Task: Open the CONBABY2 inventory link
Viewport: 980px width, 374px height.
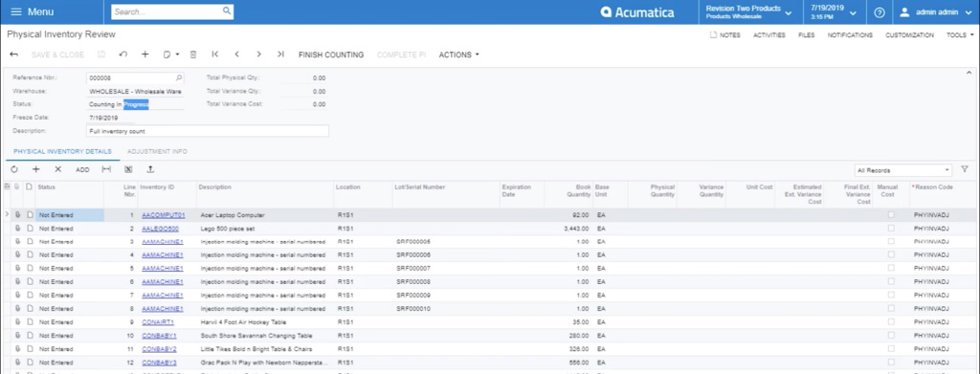Action: pyautogui.click(x=159, y=349)
